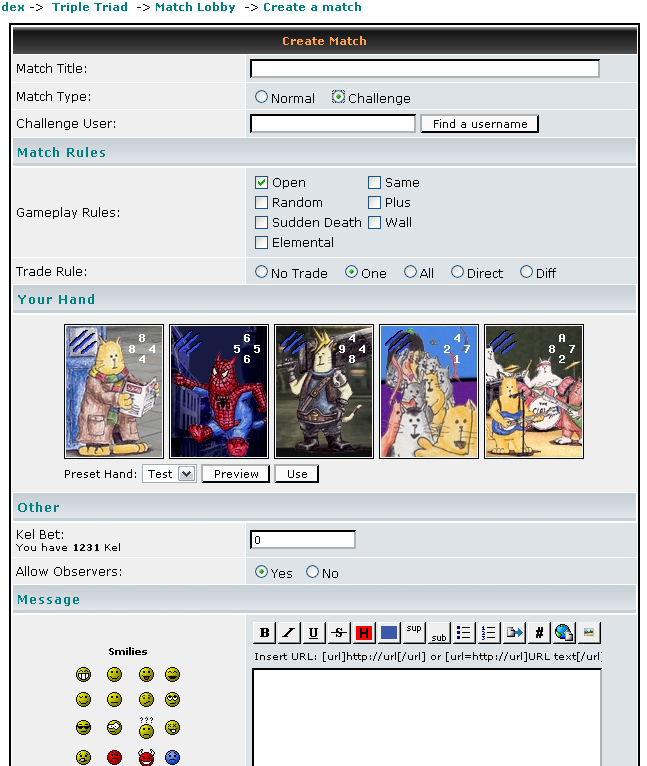Enable the Wall rule
Screen dimensions: 647x766
374,222
